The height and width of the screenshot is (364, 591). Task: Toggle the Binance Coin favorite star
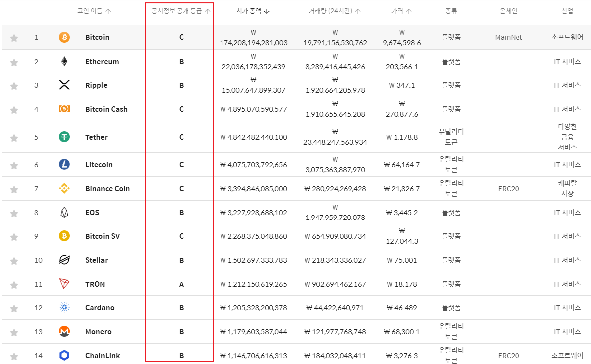[x=14, y=189]
